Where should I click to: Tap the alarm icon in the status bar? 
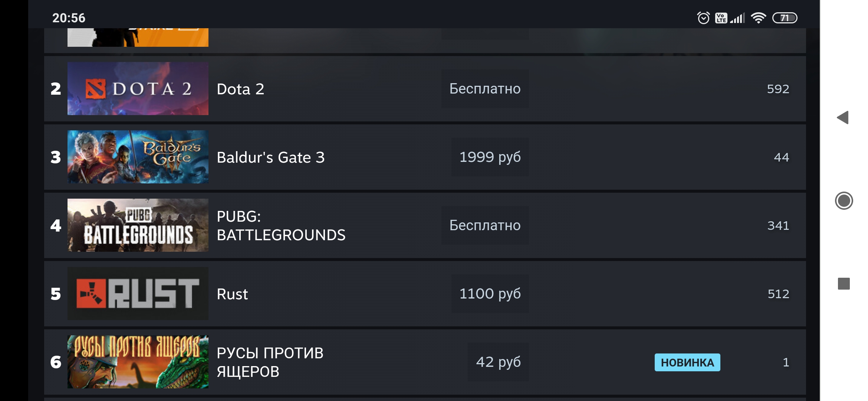(x=703, y=18)
